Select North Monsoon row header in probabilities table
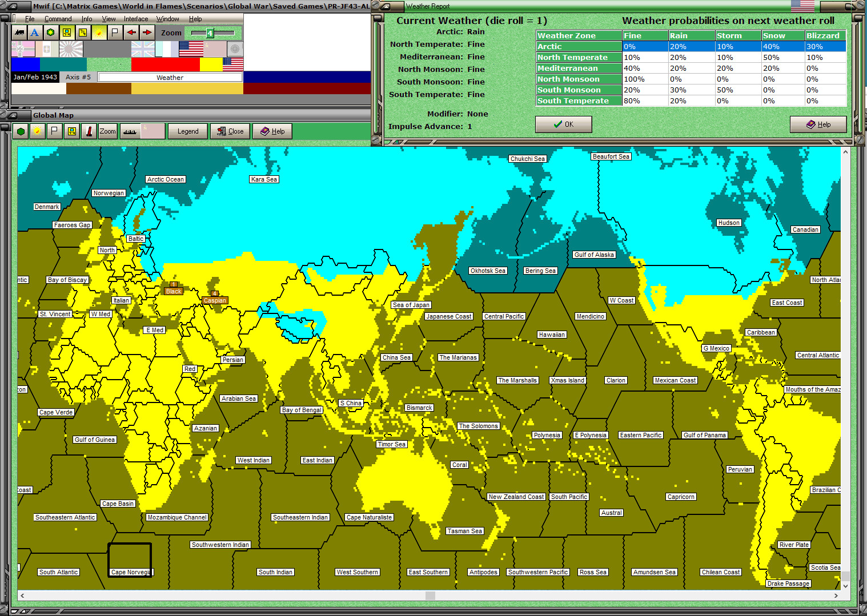 coord(579,79)
